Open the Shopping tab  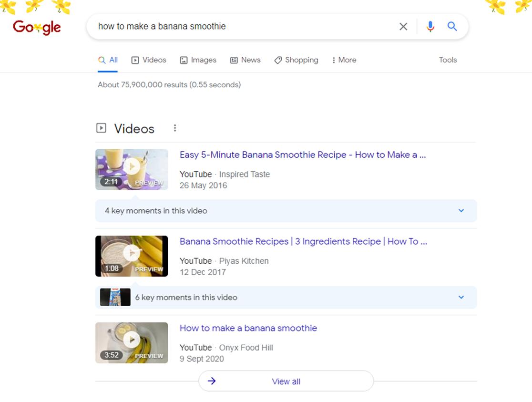click(296, 60)
